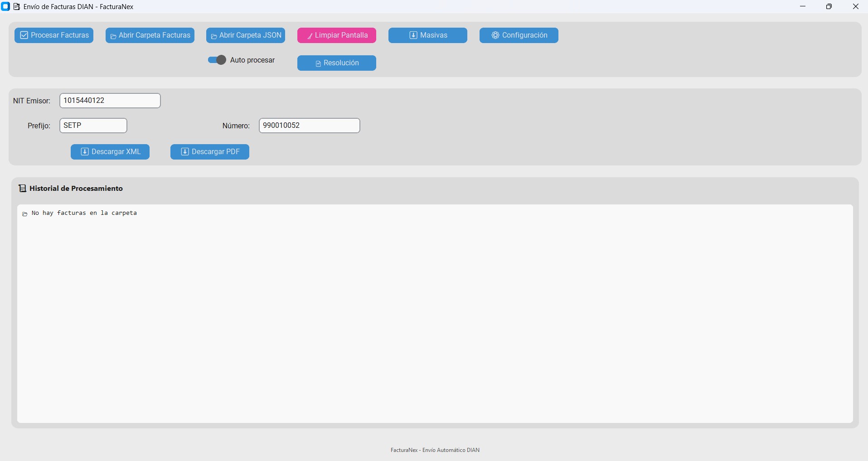The height and width of the screenshot is (461, 868).
Task: Click the download icon on Descargar PDF
Action: (x=185, y=152)
